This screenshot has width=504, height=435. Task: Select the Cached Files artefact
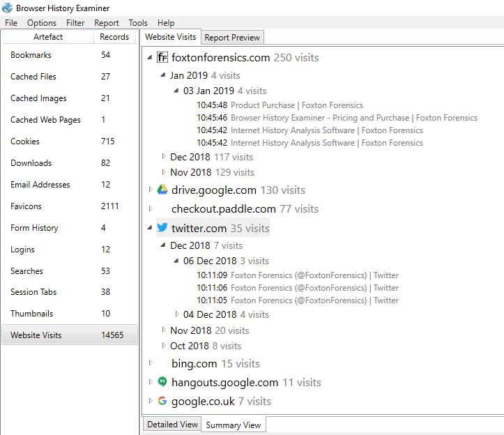(x=70, y=77)
